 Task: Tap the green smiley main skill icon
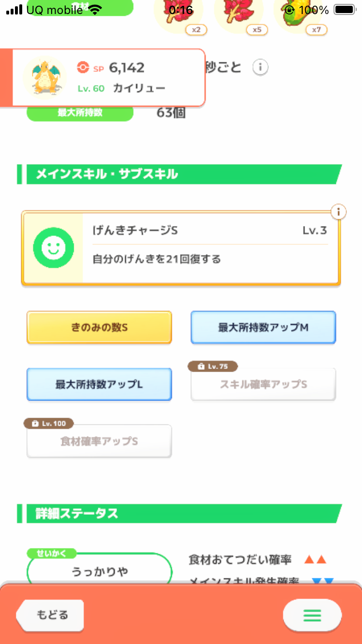point(53,248)
